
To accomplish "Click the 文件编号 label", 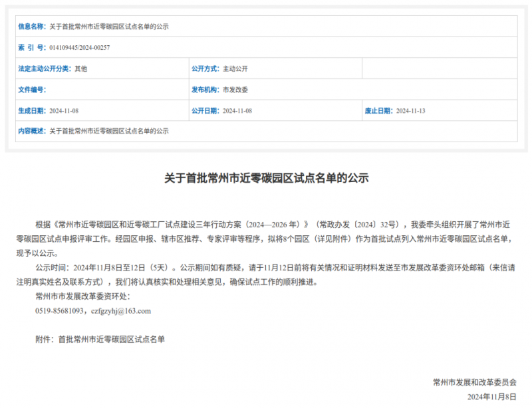I will pos(32,90).
